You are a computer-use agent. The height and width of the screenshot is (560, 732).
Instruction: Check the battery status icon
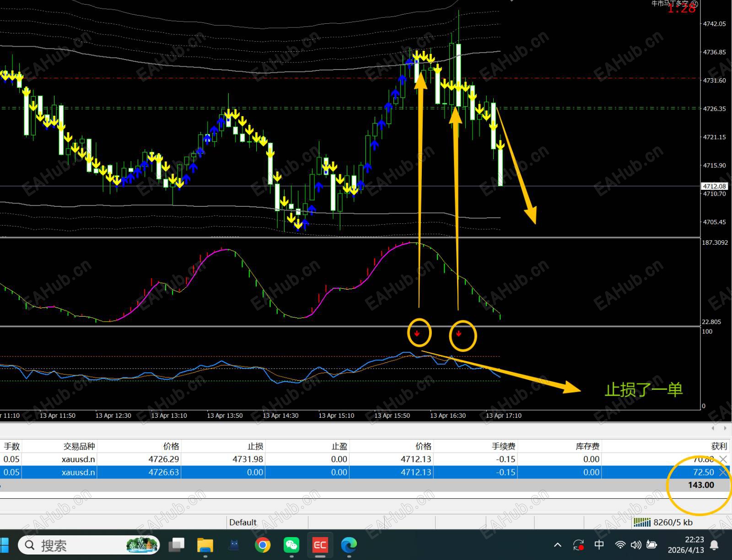coord(651,544)
